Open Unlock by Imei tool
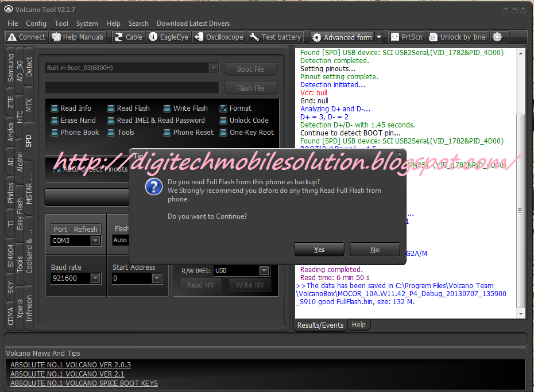Screen dimensions: 534x392 click(x=457, y=37)
